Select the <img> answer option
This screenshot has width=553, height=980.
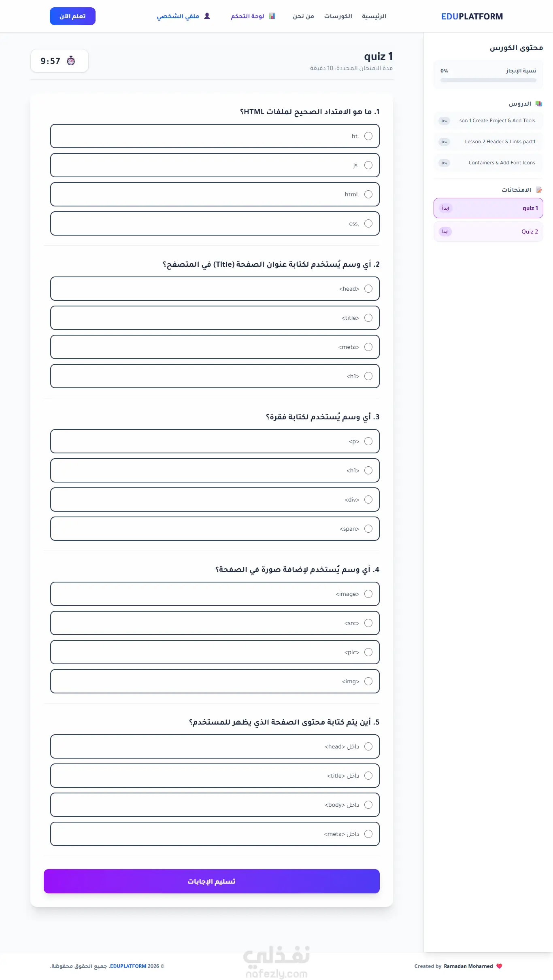(x=215, y=681)
